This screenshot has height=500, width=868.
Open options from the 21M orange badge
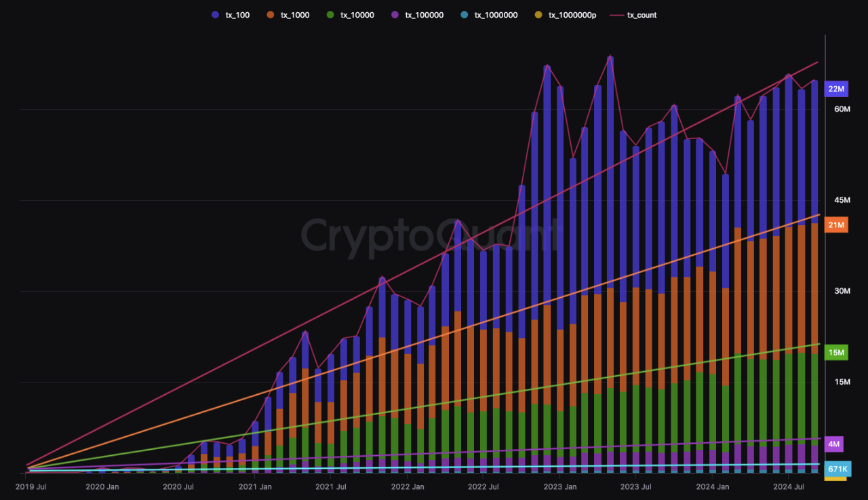coord(836,225)
